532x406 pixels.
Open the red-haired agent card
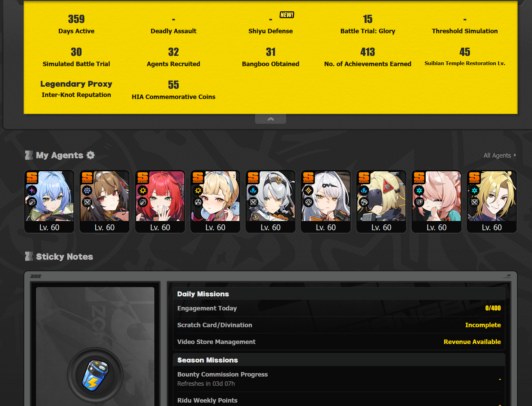coord(160,201)
